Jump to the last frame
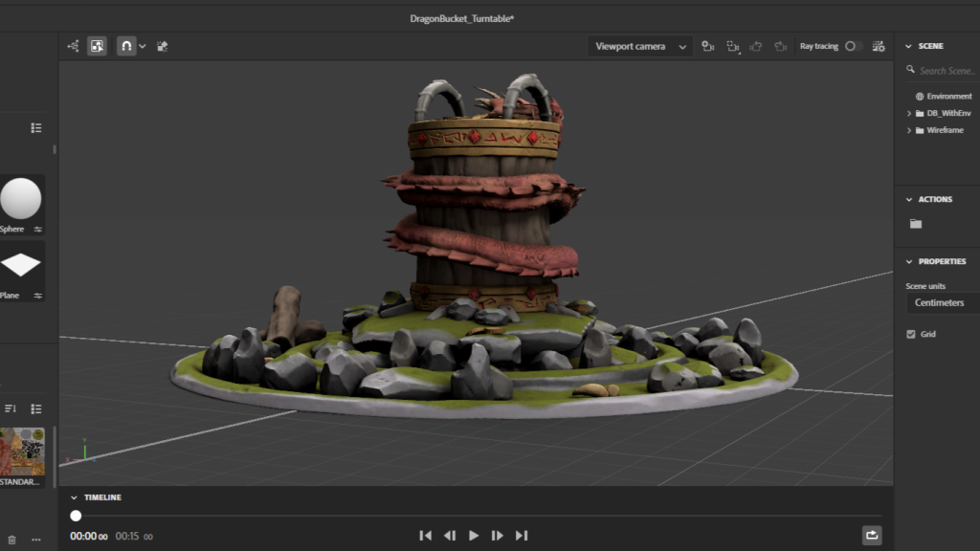The height and width of the screenshot is (551, 980). coord(522,536)
